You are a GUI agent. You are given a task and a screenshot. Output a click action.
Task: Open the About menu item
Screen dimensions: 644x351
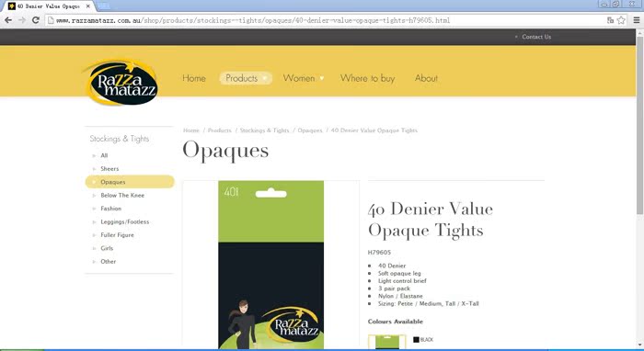point(426,78)
